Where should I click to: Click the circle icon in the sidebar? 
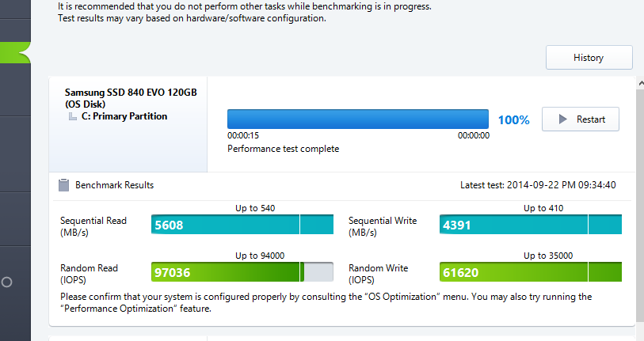(6, 282)
